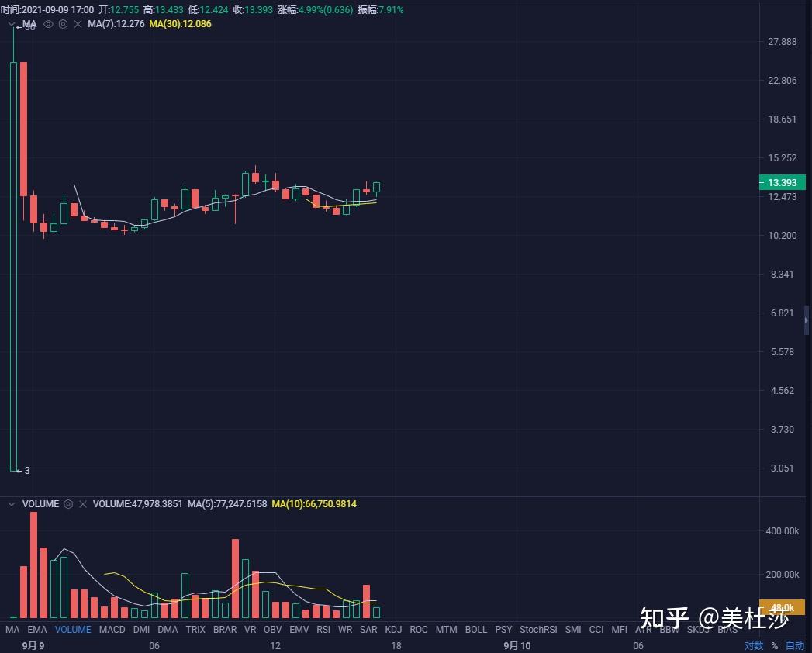Select the MACD indicator
Screen dimensions: 812x653
pos(112,630)
